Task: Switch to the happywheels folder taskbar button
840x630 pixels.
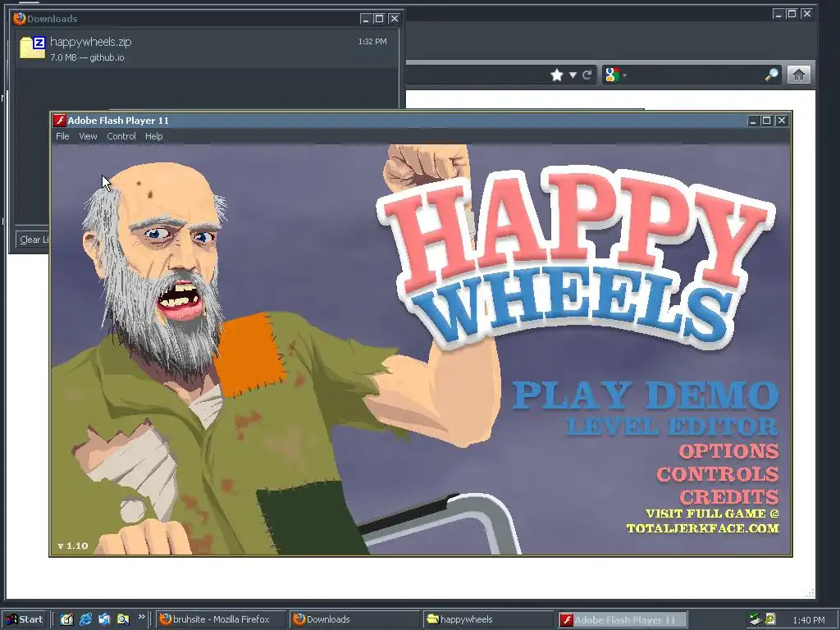Action: coord(488,619)
